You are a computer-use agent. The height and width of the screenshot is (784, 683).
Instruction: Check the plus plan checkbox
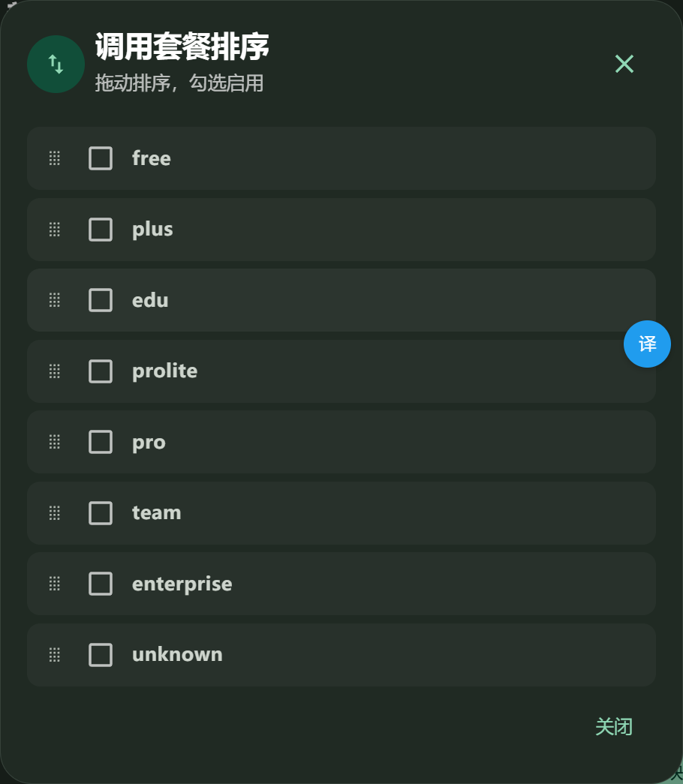point(101,230)
